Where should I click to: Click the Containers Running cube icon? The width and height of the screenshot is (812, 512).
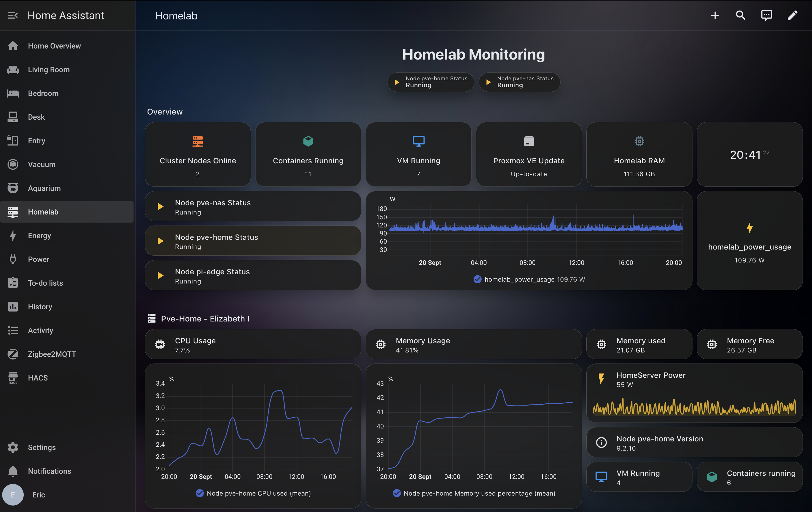pyautogui.click(x=308, y=141)
